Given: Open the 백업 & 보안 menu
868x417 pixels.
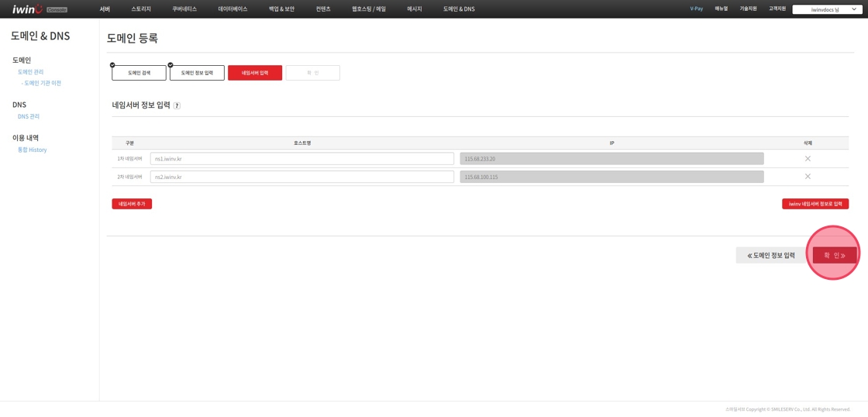Looking at the screenshot, I should coord(281,9).
